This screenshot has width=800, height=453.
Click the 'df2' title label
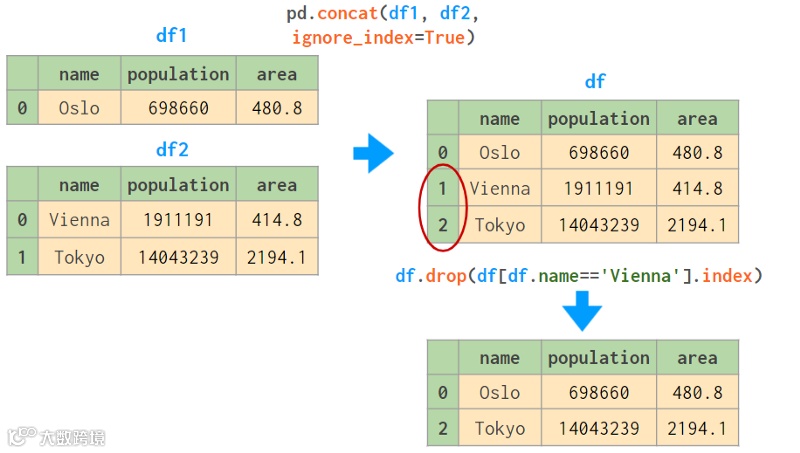click(x=172, y=150)
